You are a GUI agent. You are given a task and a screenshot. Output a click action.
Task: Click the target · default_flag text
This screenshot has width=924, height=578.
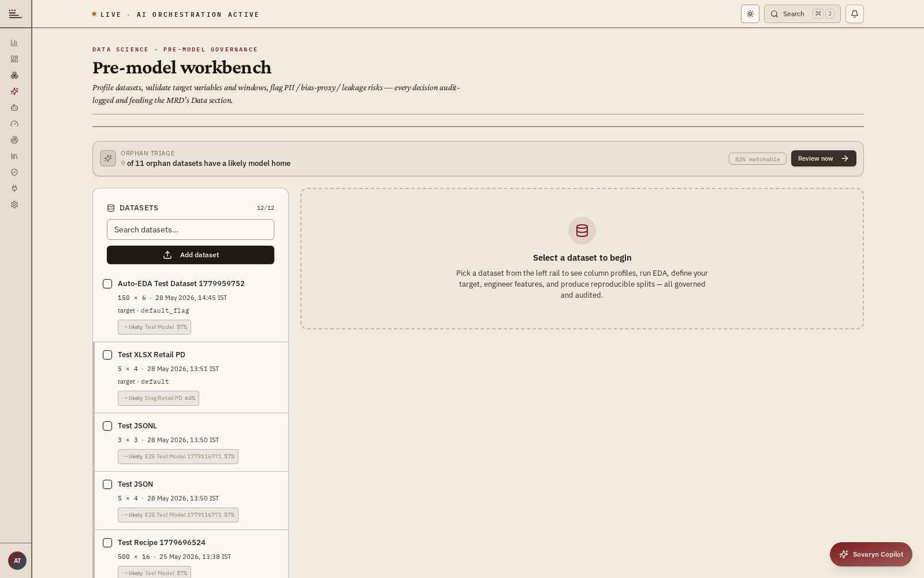point(154,310)
